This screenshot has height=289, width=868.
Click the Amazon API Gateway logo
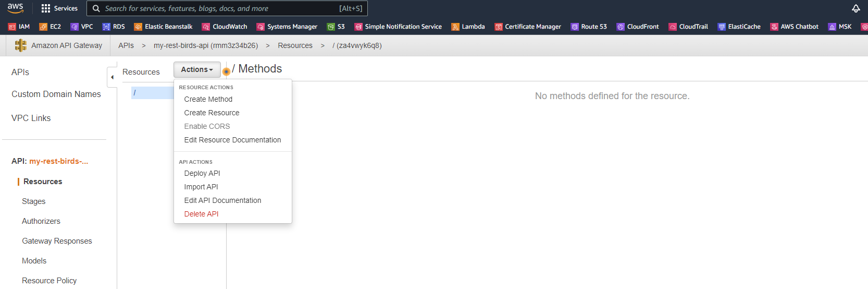pyautogui.click(x=21, y=45)
